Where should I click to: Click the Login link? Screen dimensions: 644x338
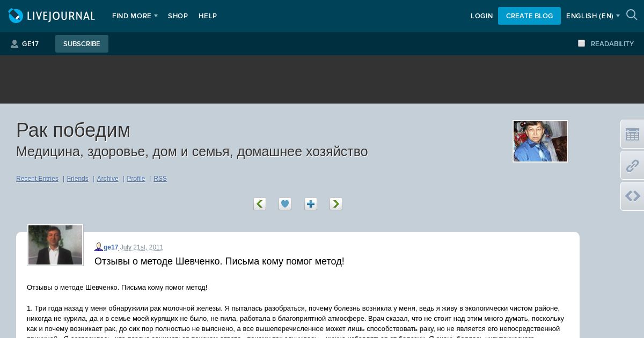481,16
